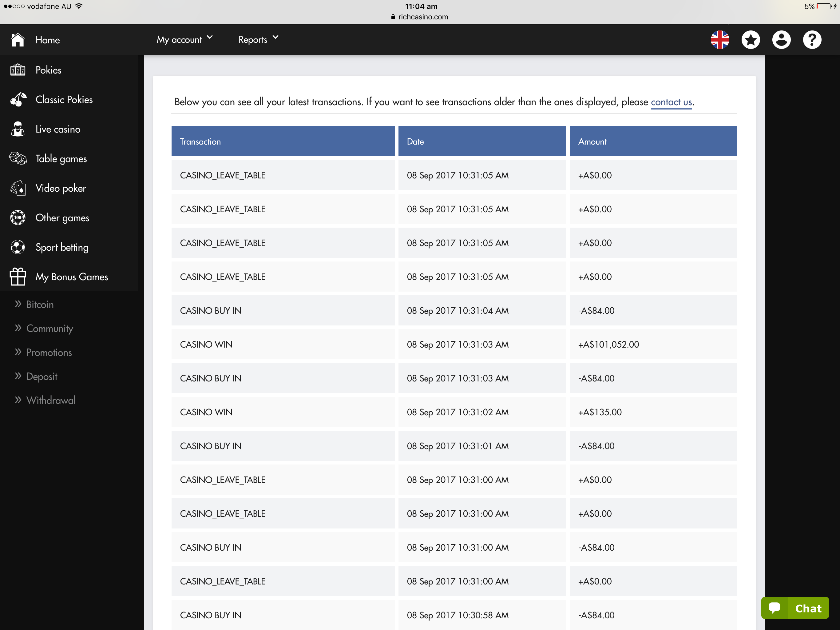The height and width of the screenshot is (630, 840).
Task: Click the Date column header
Action: [482, 142]
